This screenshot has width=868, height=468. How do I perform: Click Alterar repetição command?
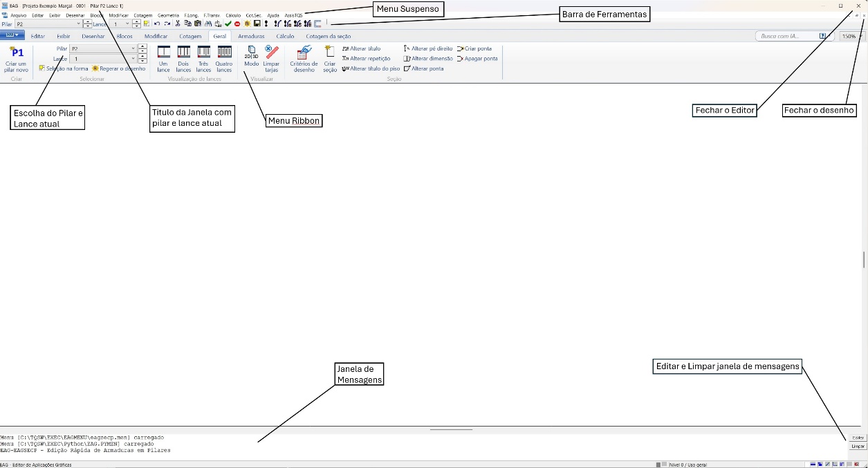click(x=366, y=59)
